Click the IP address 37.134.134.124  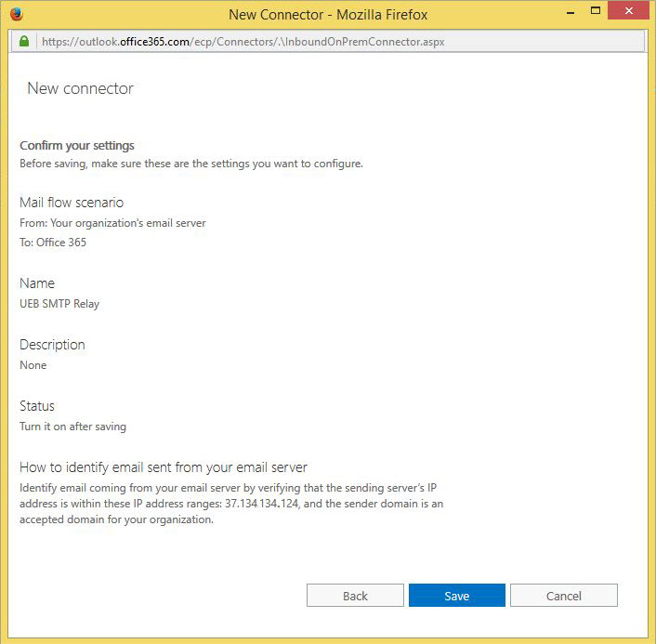(x=262, y=504)
